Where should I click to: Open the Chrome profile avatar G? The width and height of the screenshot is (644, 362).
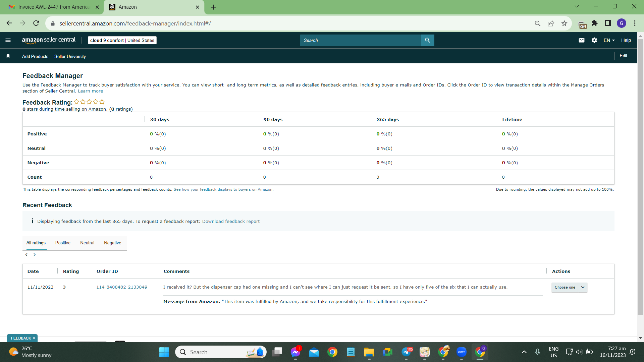point(622,23)
